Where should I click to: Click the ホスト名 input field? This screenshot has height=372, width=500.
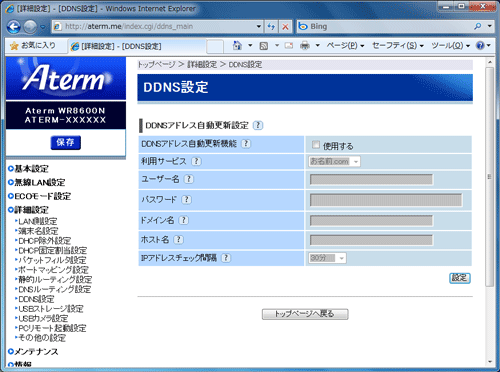[371, 240]
